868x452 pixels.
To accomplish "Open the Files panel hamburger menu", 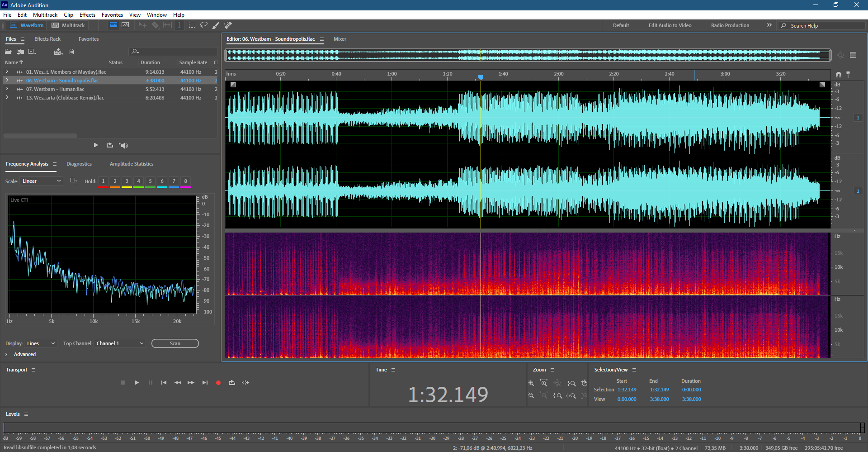I will (23, 39).
